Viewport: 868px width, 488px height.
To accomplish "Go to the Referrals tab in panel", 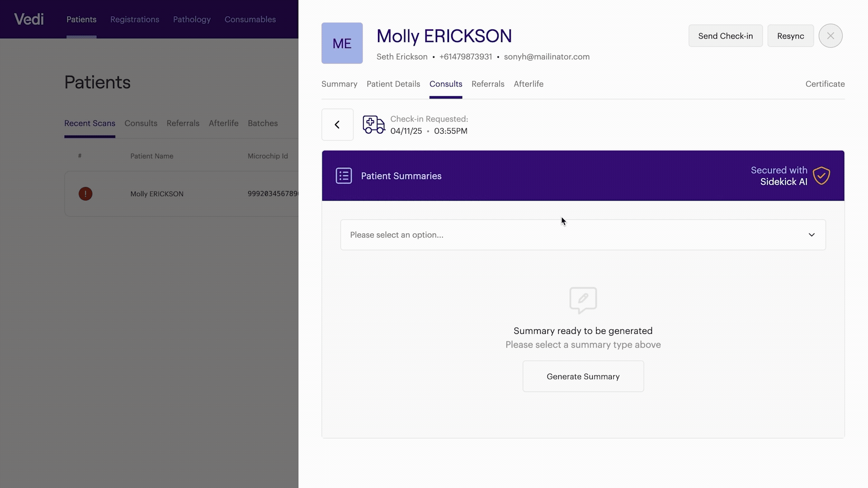I will pyautogui.click(x=487, y=84).
